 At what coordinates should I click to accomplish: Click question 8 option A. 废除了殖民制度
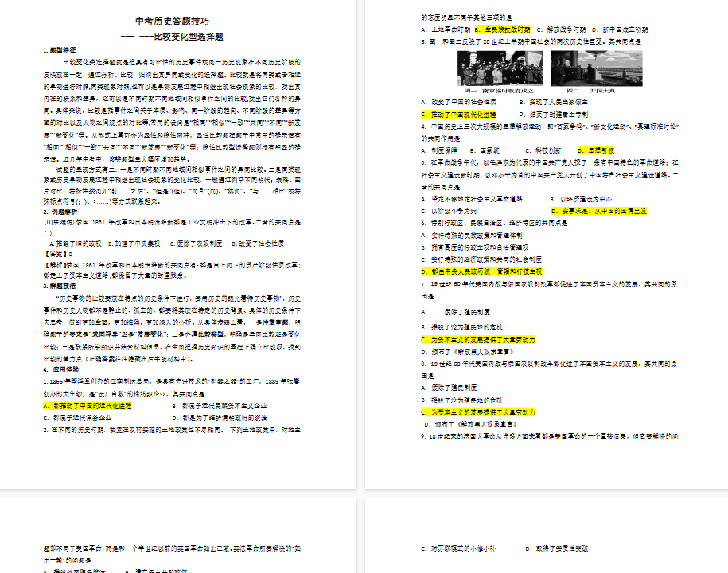click(449, 388)
